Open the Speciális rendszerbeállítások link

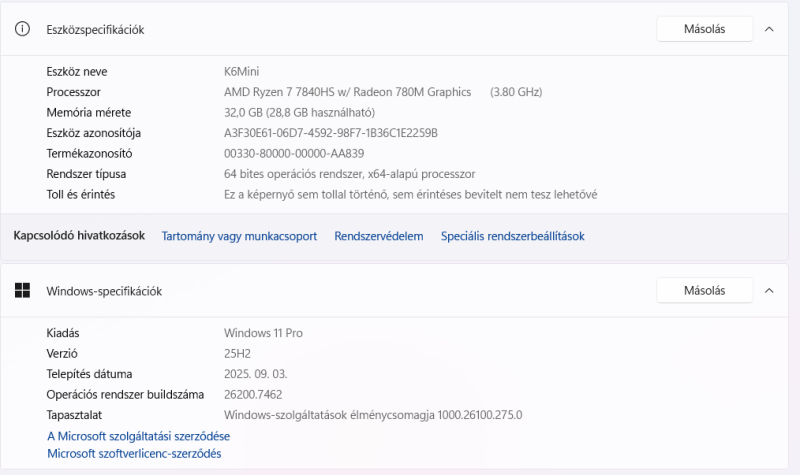(512, 236)
